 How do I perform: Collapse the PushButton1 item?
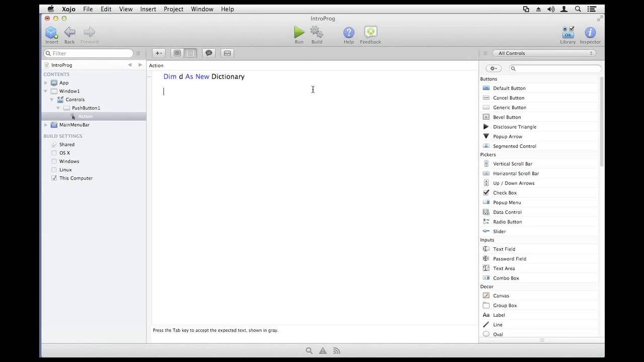coord(58,108)
